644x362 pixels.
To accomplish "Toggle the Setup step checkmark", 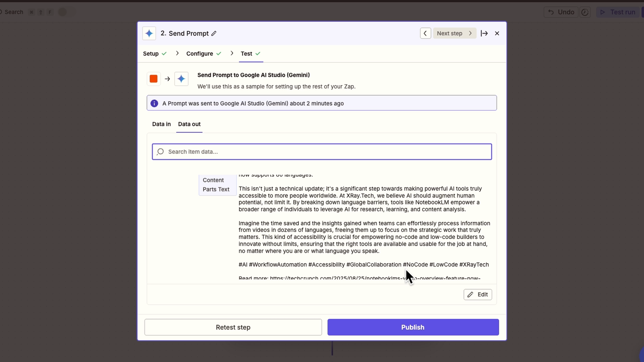I will pos(164,54).
